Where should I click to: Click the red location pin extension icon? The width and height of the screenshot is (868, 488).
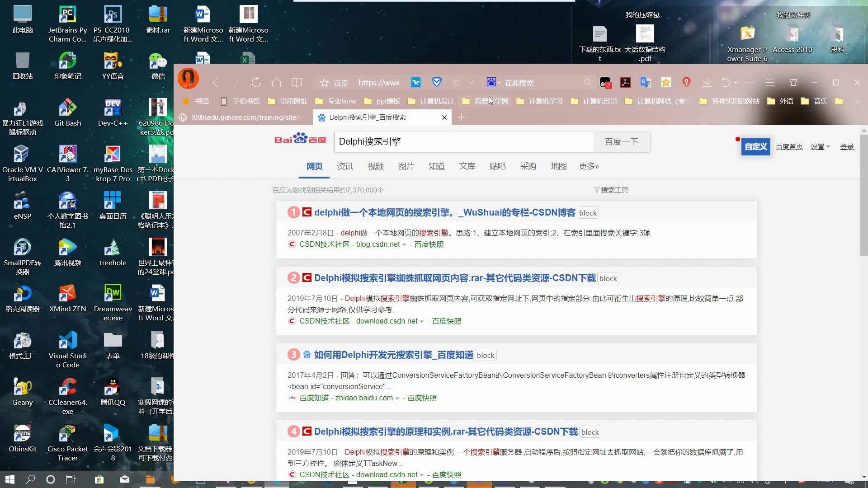click(x=686, y=82)
